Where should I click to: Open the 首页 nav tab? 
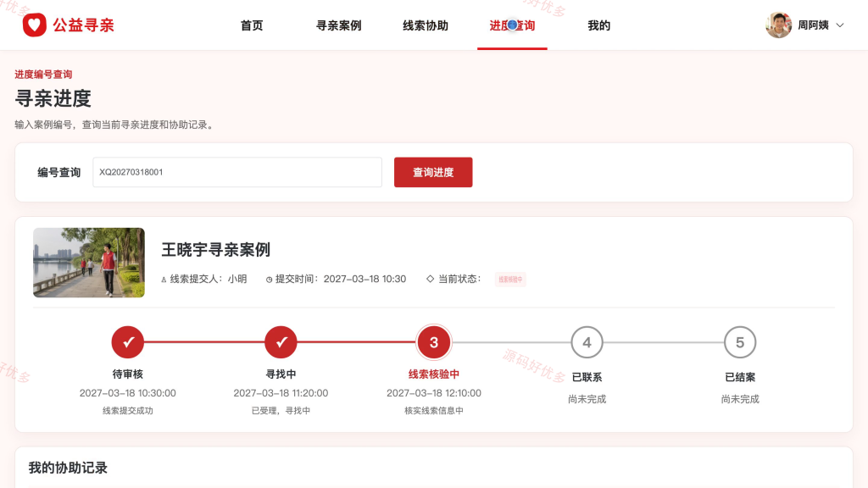(x=252, y=25)
